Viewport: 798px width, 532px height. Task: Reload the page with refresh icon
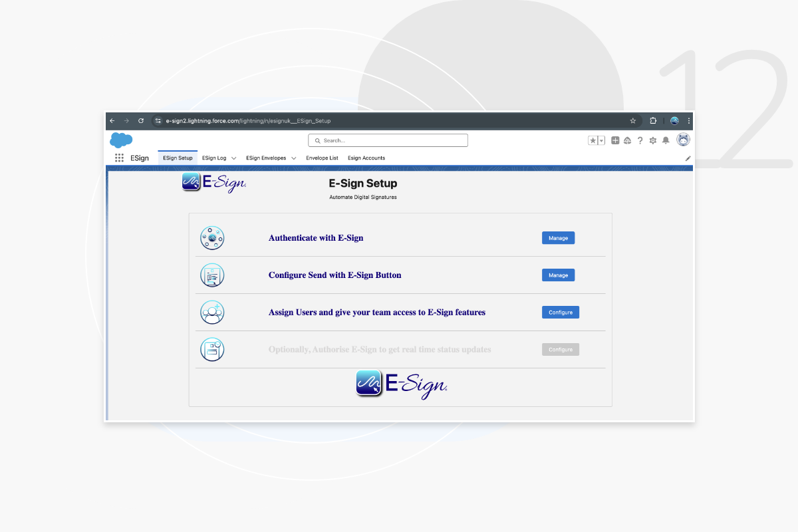click(141, 121)
